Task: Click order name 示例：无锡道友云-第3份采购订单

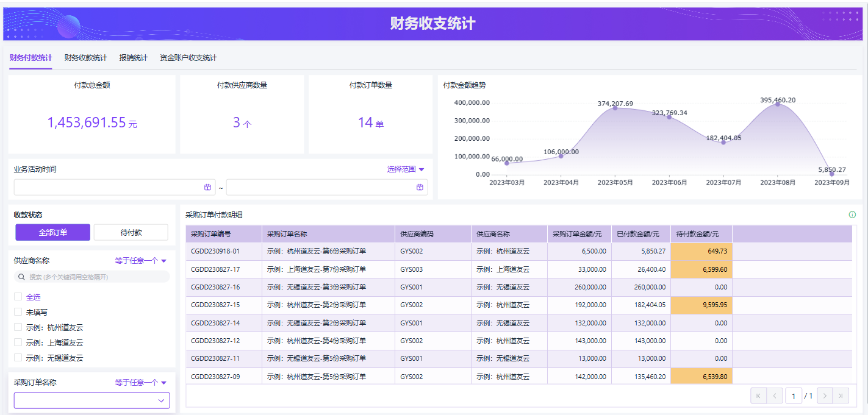Action: [x=317, y=287]
